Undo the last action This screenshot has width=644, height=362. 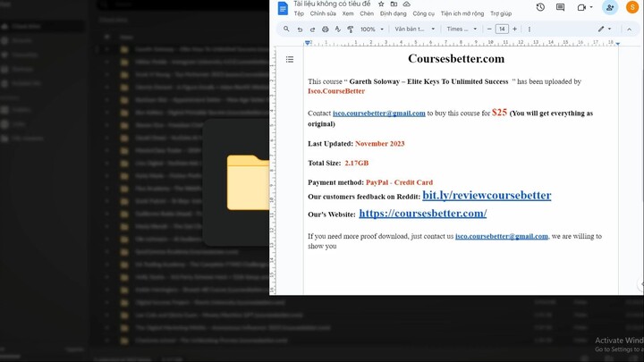[300, 29]
